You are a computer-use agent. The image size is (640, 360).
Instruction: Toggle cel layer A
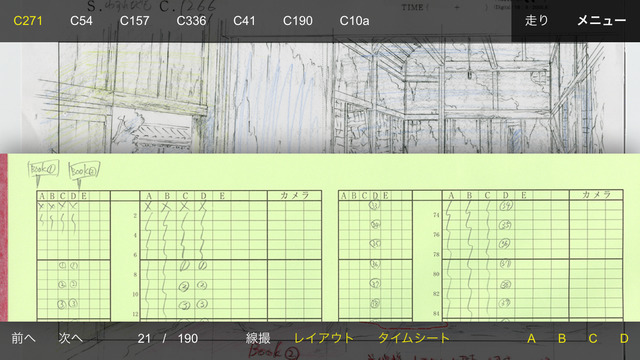[531, 338]
